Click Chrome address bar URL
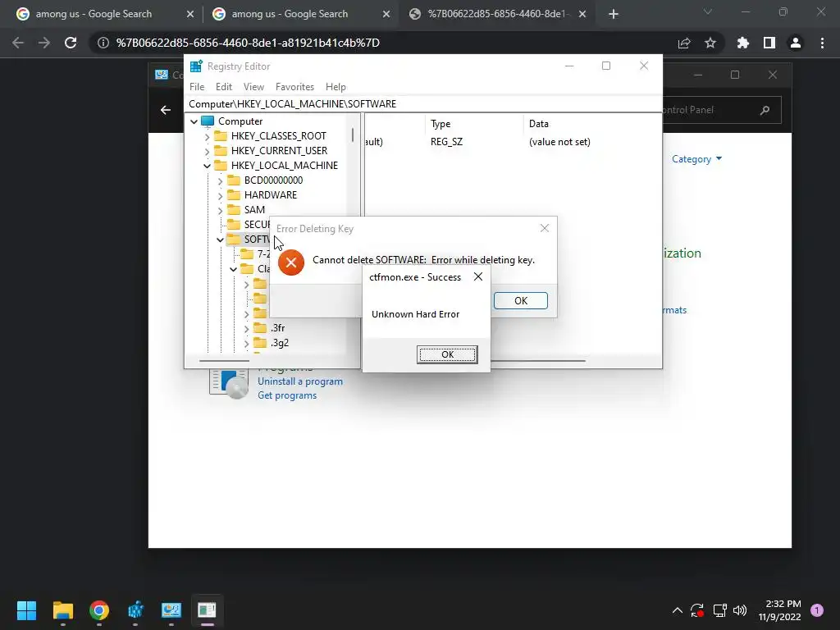 point(248,43)
